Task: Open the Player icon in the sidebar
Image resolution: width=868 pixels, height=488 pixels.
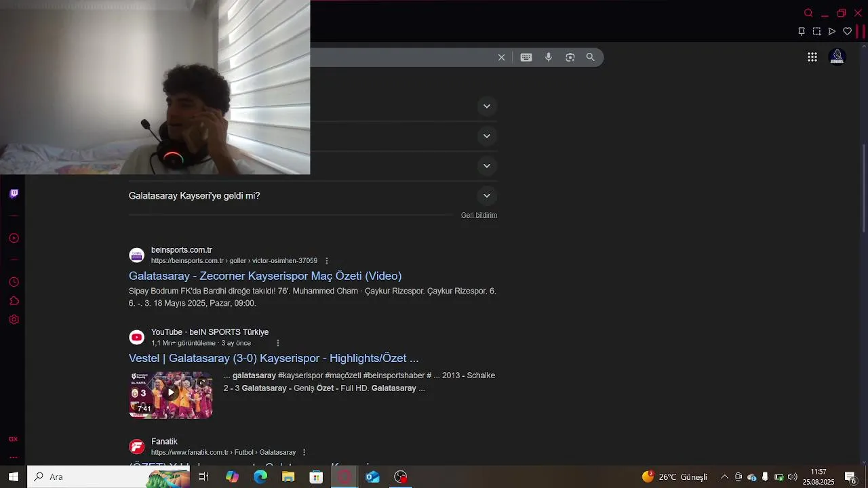Action: click(x=14, y=238)
